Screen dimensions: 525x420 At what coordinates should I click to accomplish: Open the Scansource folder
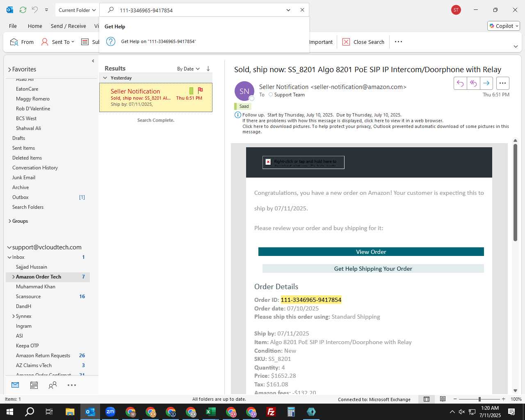pos(28,297)
